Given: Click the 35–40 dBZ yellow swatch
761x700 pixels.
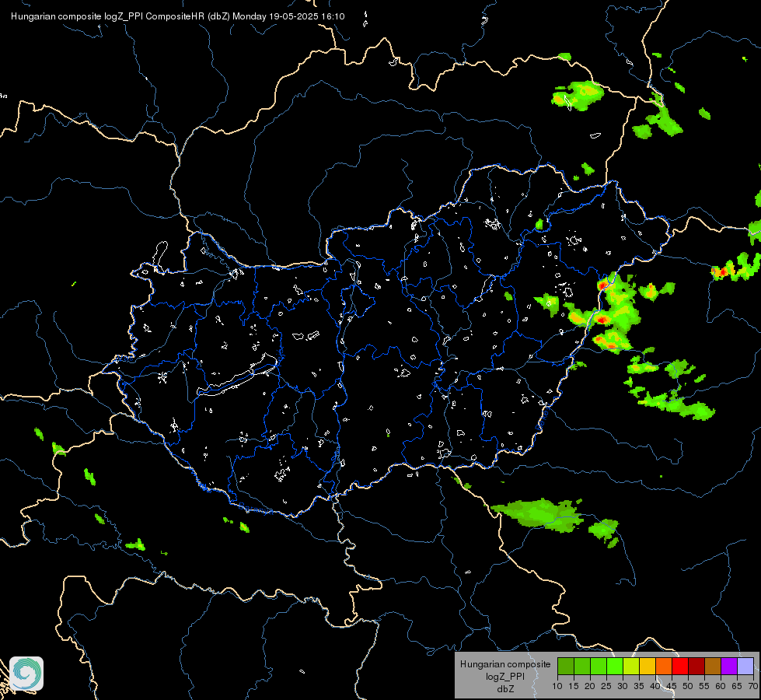Looking at the screenshot, I should (648, 666).
